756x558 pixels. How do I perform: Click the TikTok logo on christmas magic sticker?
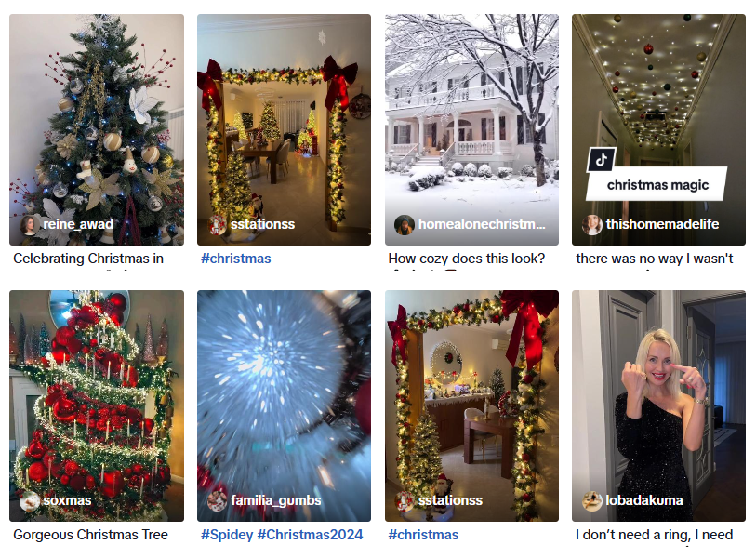[x=602, y=160]
